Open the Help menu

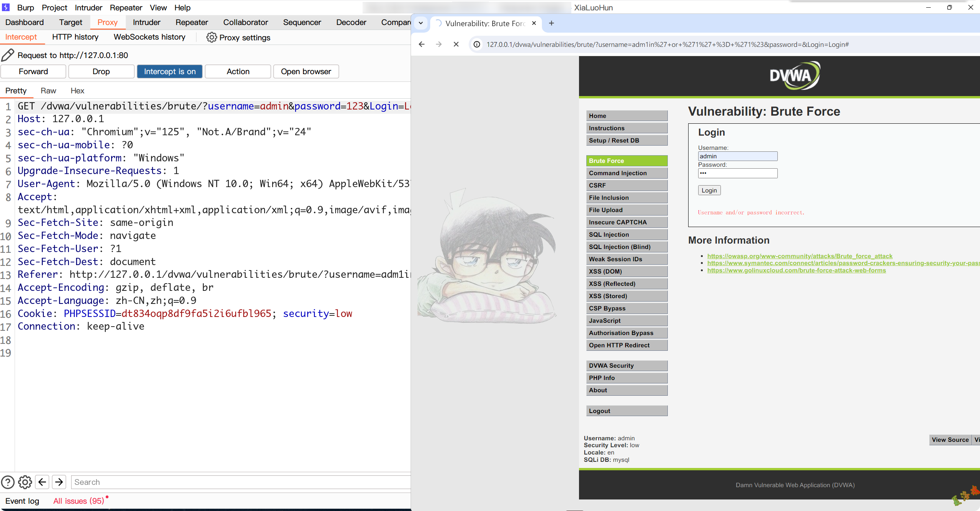point(182,8)
